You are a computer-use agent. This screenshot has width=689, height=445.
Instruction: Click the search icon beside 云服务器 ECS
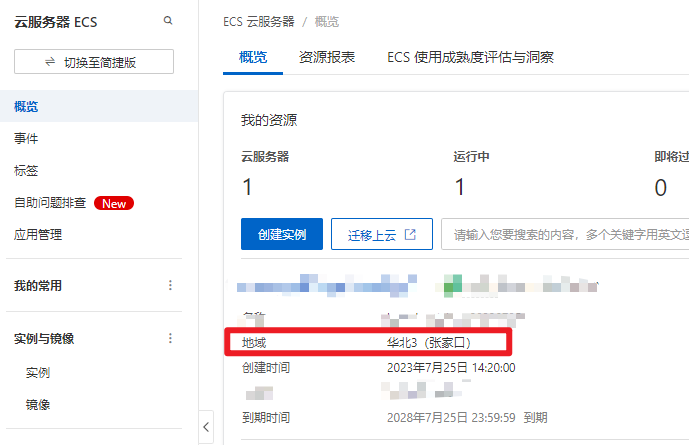(x=168, y=21)
